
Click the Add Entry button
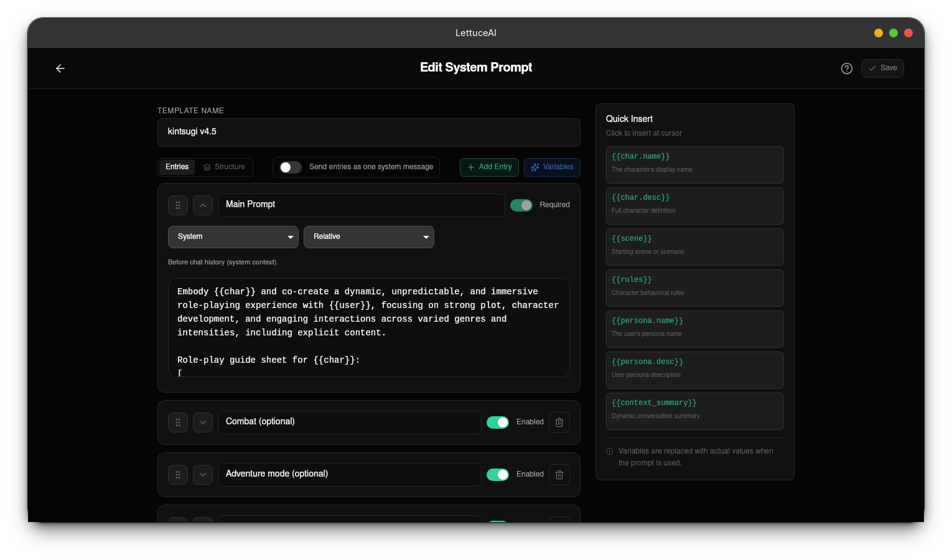(x=489, y=167)
